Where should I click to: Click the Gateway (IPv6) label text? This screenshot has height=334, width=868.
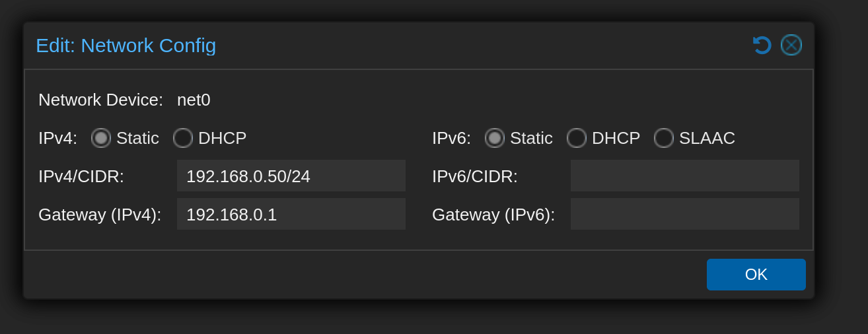(x=493, y=215)
